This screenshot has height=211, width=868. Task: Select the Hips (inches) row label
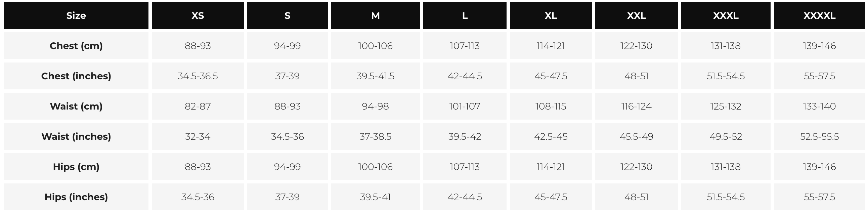click(76, 197)
